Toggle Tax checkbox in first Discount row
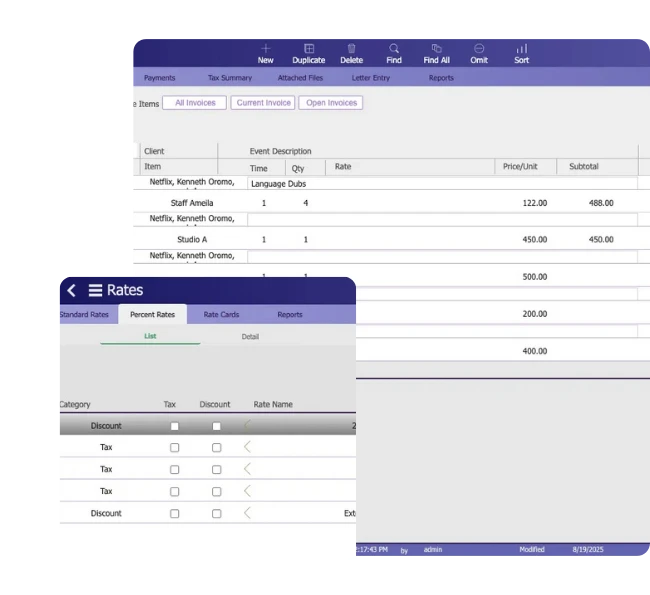Screen dimensions: 650x595 tap(175, 426)
